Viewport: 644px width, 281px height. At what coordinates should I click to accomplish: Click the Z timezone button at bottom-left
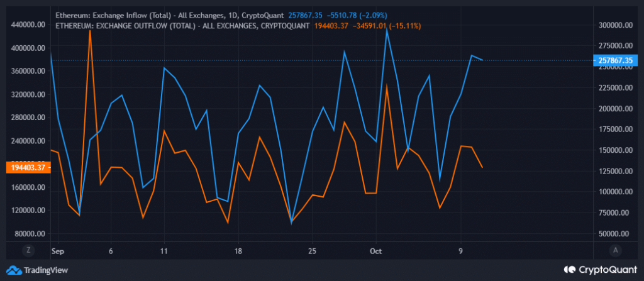(28, 250)
